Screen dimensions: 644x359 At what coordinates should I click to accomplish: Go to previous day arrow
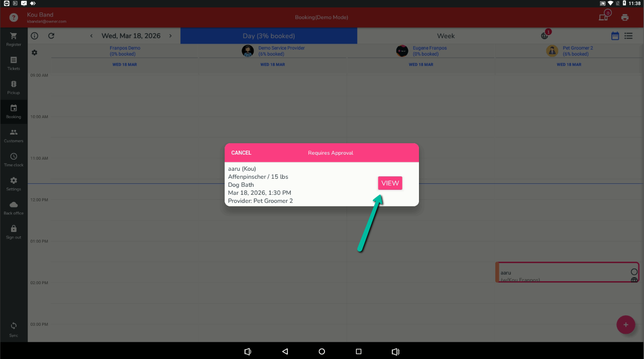click(91, 36)
